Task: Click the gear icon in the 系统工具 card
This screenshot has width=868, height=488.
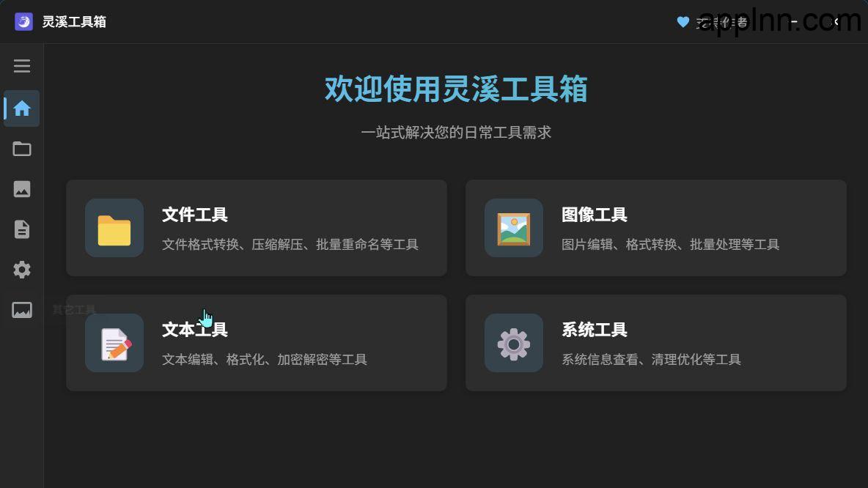Action: 514,343
